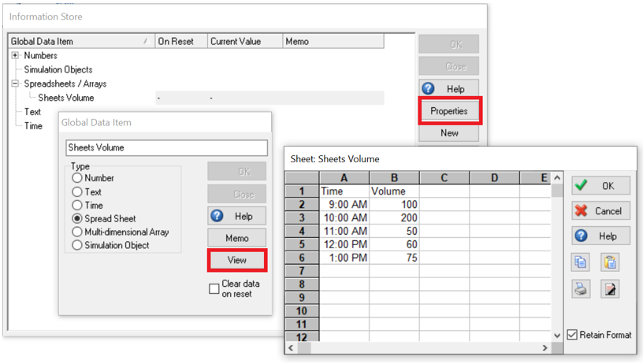
Task: Select the Sheets Volume tree item
Action: pyautogui.click(x=65, y=98)
